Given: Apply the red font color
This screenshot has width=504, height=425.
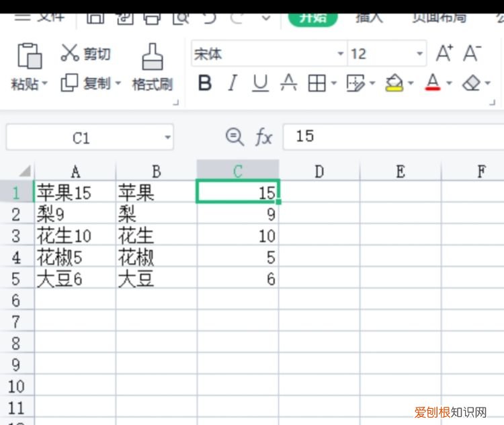Looking at the screenshot, I should 433,82.
